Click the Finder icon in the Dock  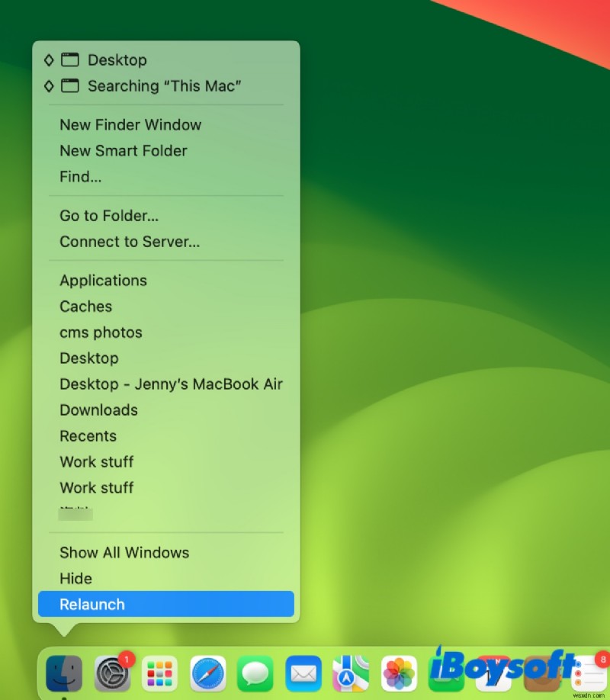(64, 673)
